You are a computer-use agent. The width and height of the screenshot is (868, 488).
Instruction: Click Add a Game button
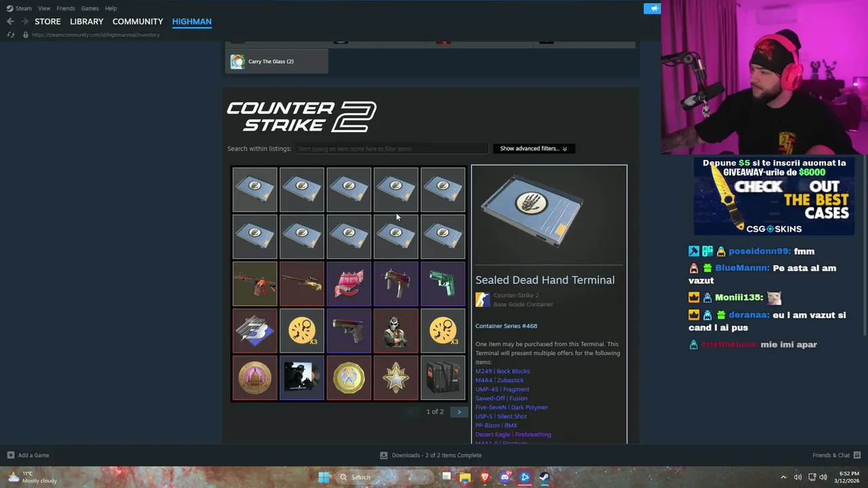coord(28,455)
